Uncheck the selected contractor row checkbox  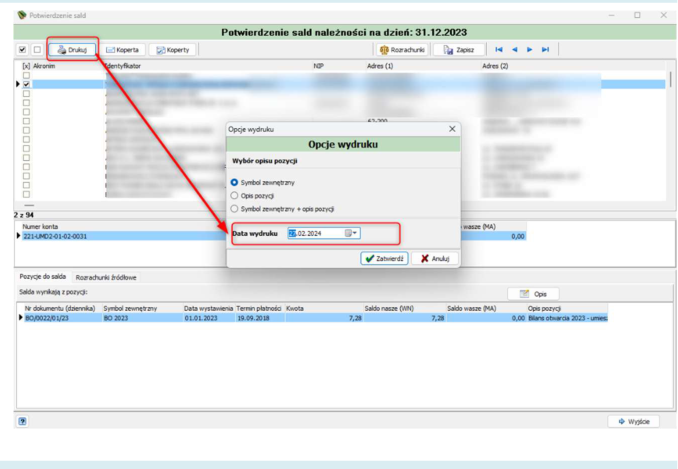coord(26,84)
